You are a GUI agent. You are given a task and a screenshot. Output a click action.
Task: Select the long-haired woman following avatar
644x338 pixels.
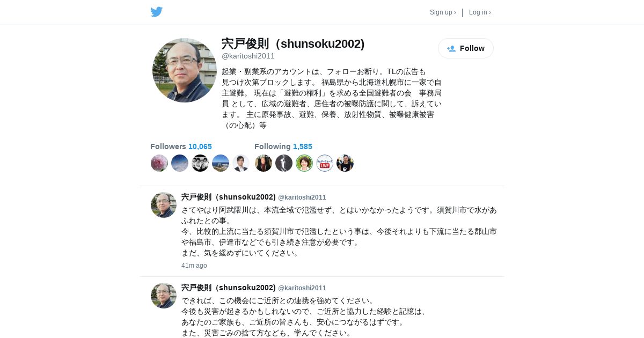coord(264,163)
